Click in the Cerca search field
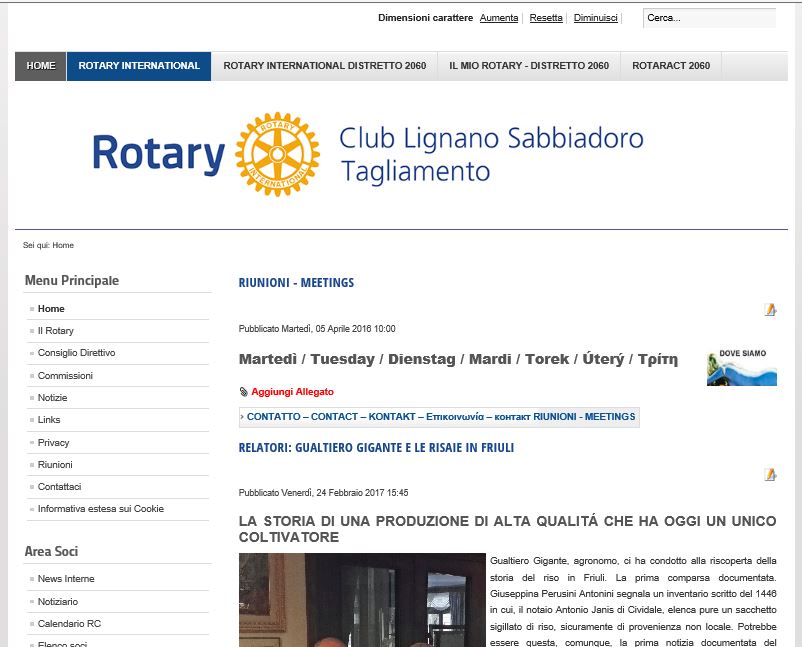Screen dimensions: 802x647 tap(708, 18)
